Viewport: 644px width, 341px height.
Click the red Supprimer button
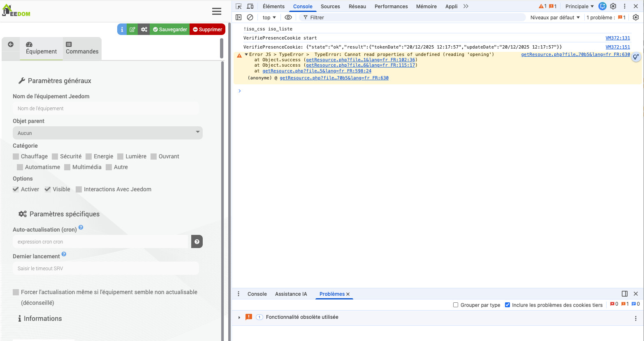pyautogui.click(x=208, y=30)
